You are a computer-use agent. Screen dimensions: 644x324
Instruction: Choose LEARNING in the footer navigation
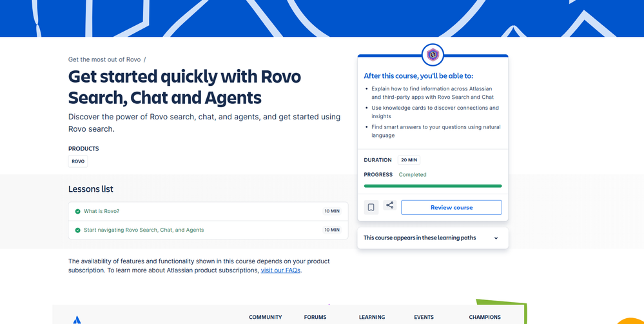click(x=372, y=318)
